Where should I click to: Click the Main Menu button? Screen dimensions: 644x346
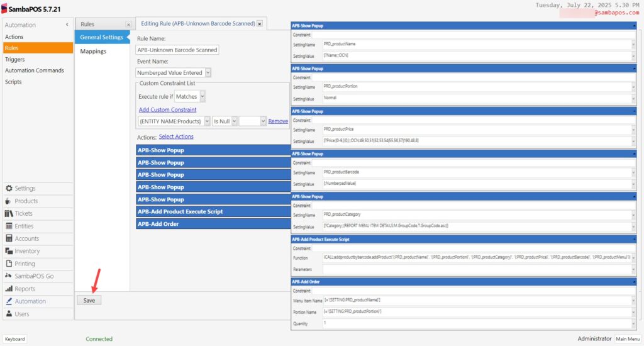(628, 339)
